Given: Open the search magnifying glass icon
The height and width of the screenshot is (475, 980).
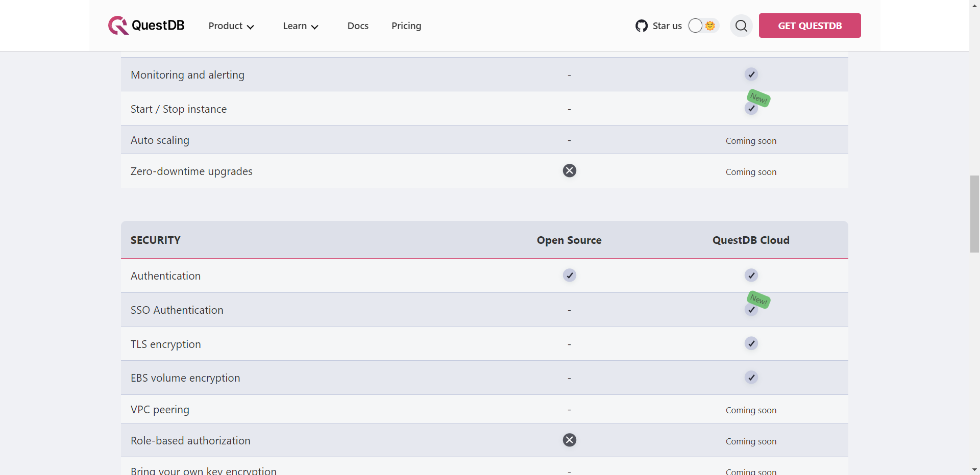Looking at the screenshot, I should point(741,26).
